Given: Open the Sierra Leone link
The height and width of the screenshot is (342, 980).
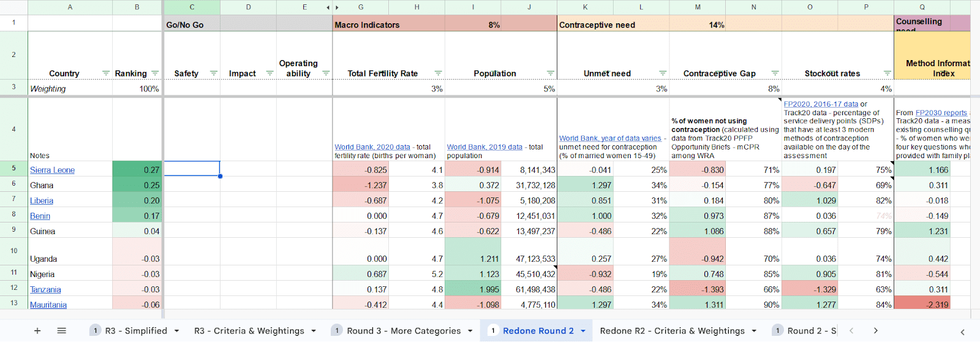Looking at the screenshot, I should point(52,170).
